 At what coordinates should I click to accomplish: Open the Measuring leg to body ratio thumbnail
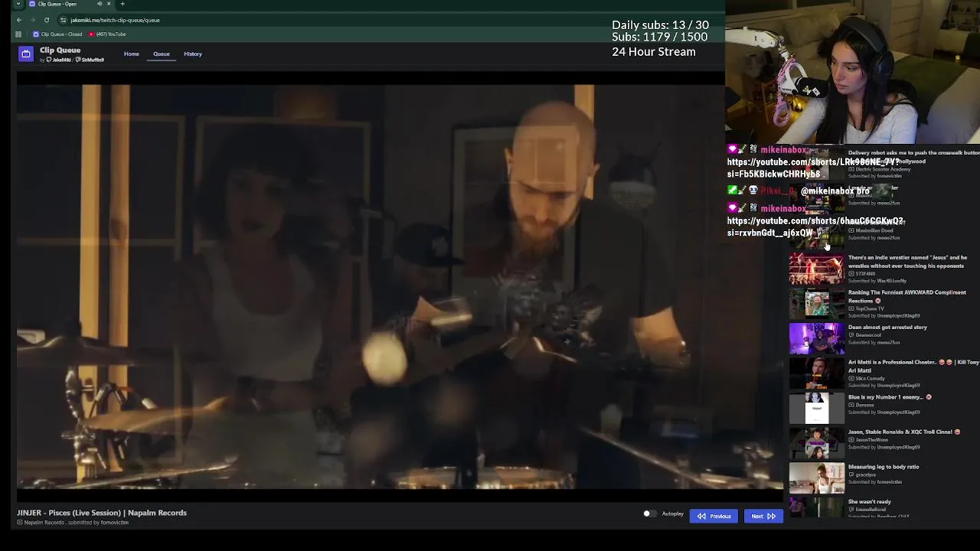[x=817, y=478]
